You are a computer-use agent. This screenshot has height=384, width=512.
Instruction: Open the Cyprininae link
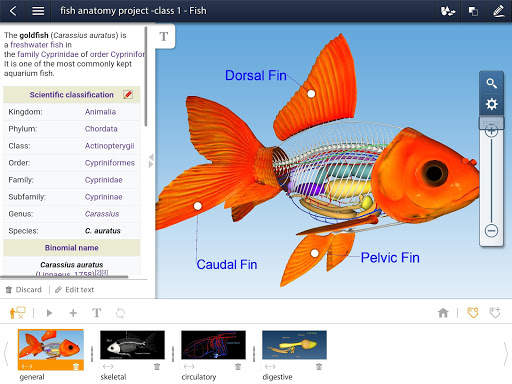point(104,197)
